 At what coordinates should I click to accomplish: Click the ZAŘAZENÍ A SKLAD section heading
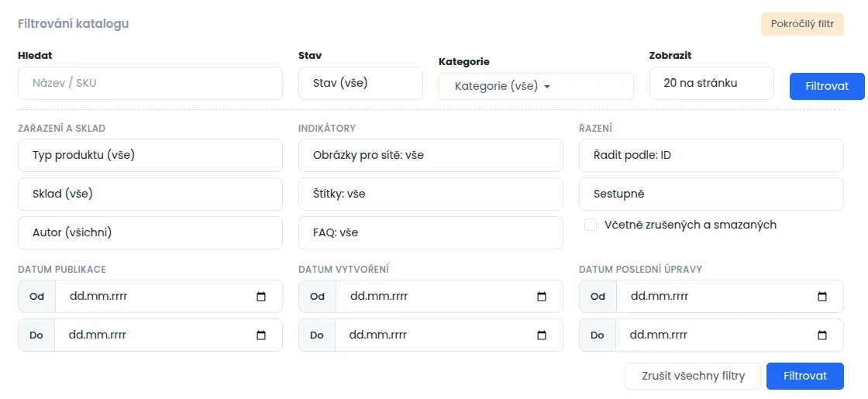[61, 129]
